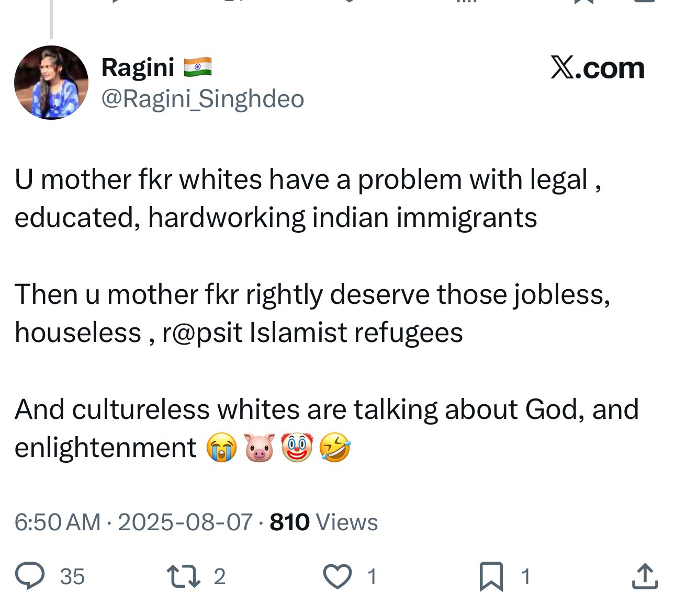This screenshot has width=675, height=616.
Task: Click the 2025-08-07 post date
Action: coord(185,522)
